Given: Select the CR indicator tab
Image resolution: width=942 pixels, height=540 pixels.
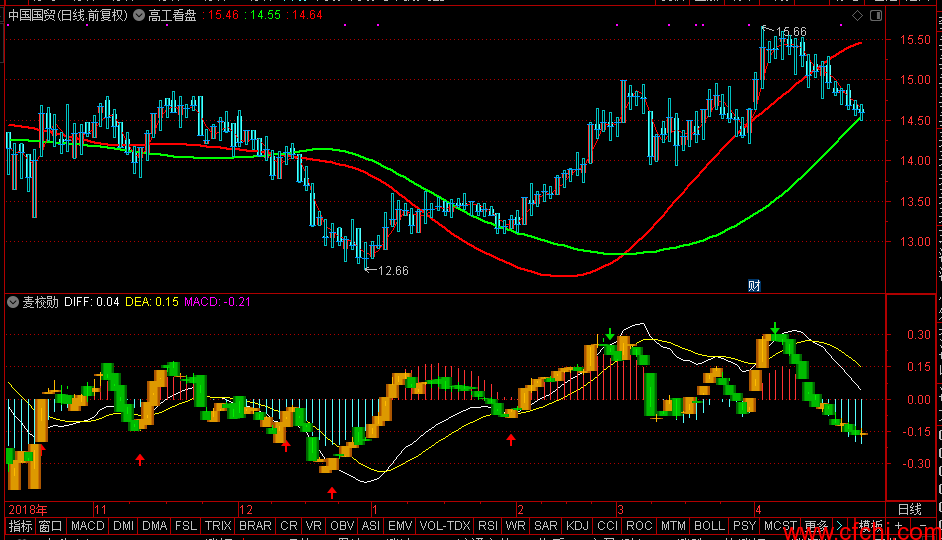Looking at the screenshot, I should pos(289,526).
